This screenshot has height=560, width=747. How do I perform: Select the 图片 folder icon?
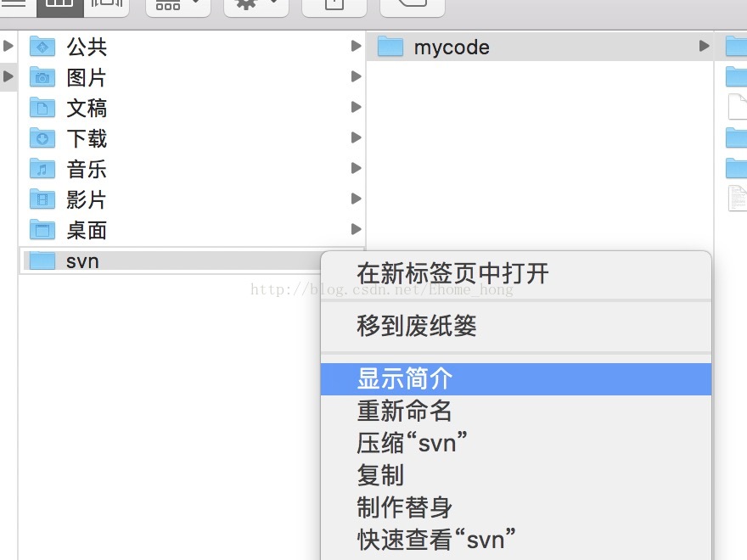point(42,76)
